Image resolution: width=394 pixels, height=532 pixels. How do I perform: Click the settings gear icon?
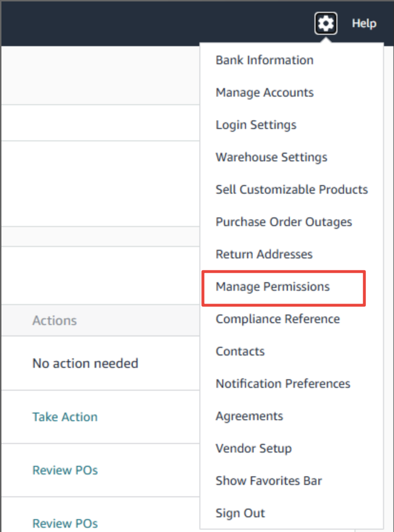point(326,23)
